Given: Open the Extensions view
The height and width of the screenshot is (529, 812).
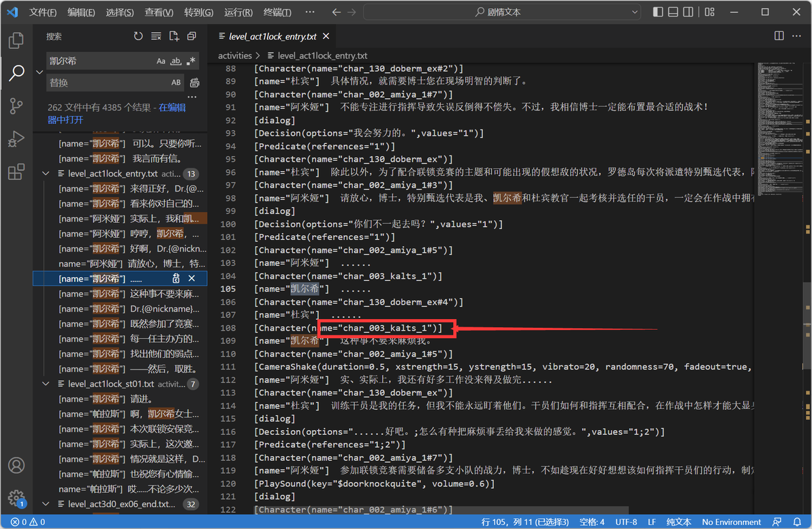Looking at the screenshot, I should pos(16,172).
